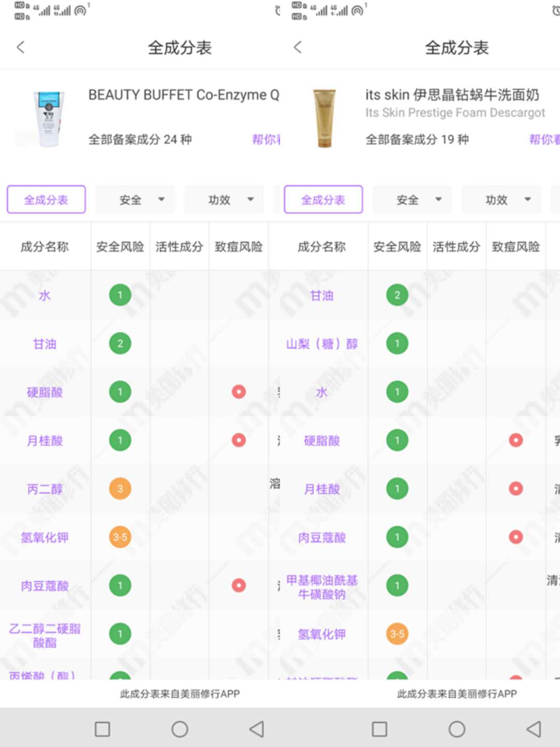Tap the green '1' badge for 水 on left

click(120, 295)
